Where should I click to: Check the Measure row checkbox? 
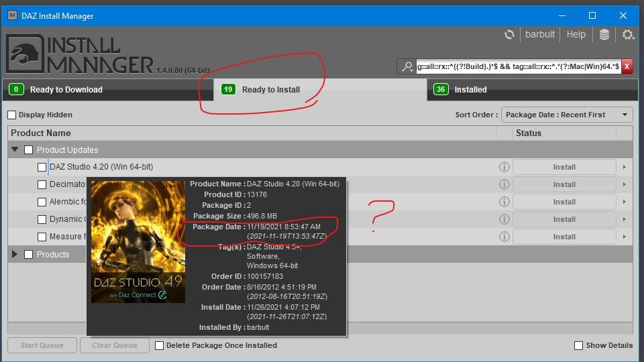42,237
